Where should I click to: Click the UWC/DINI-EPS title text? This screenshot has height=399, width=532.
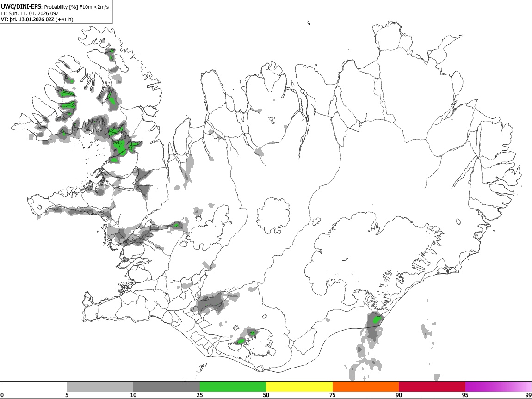[21, 7]
